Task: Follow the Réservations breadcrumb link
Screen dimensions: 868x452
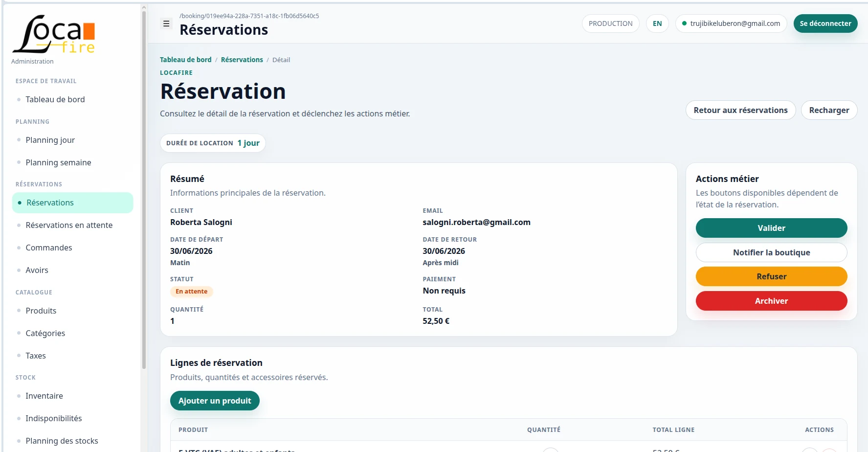Action: point(242,60)
